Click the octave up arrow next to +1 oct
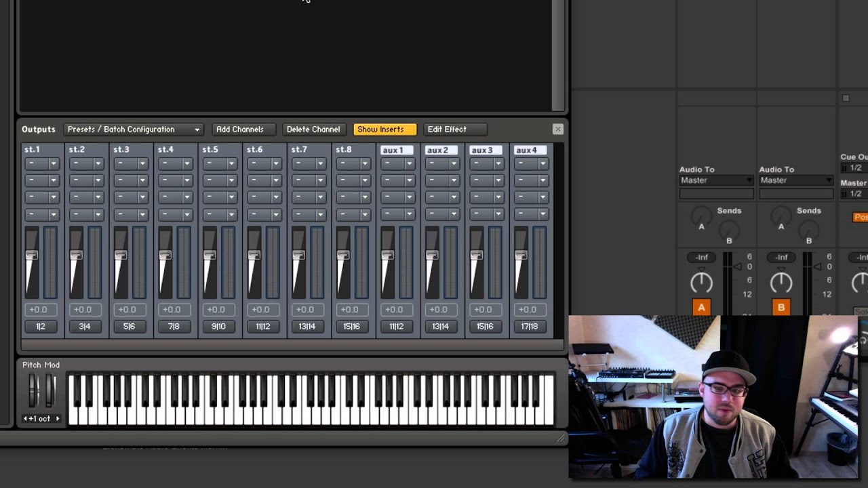This screenshot has height=488, width=868. click(x=58, y=419)
